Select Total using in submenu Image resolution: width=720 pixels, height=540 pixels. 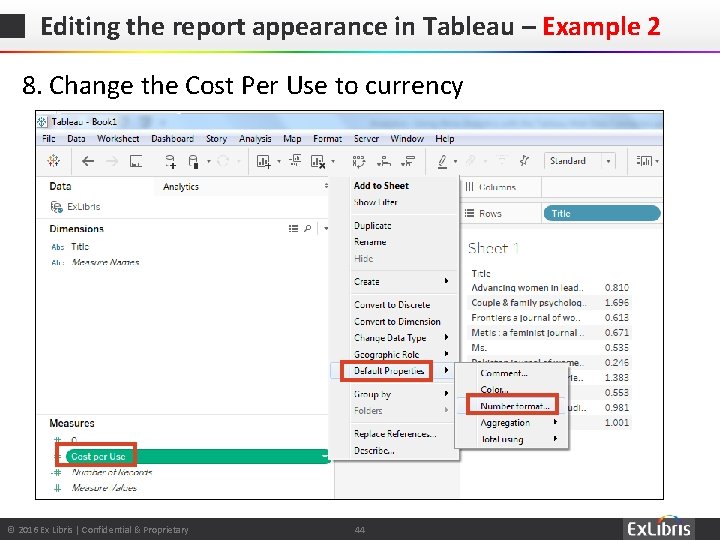[502, 439]
